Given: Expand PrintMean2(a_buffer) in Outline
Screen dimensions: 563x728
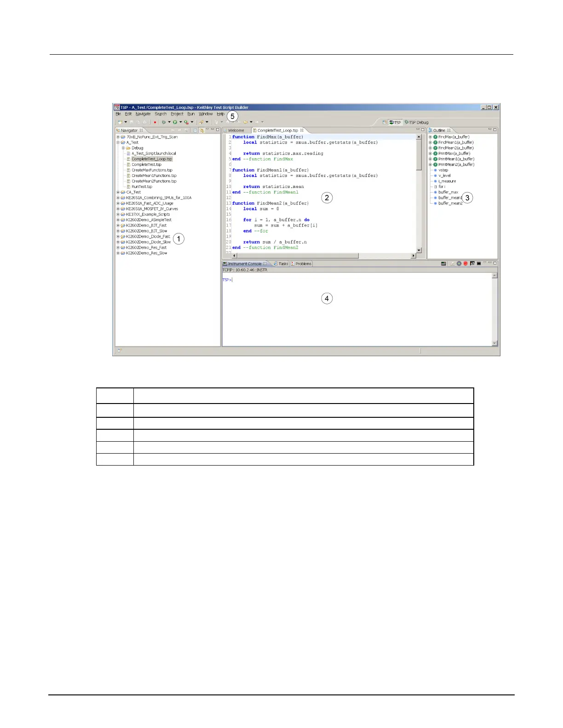Looking at the screenshot, I should click(x=430, y=165).
